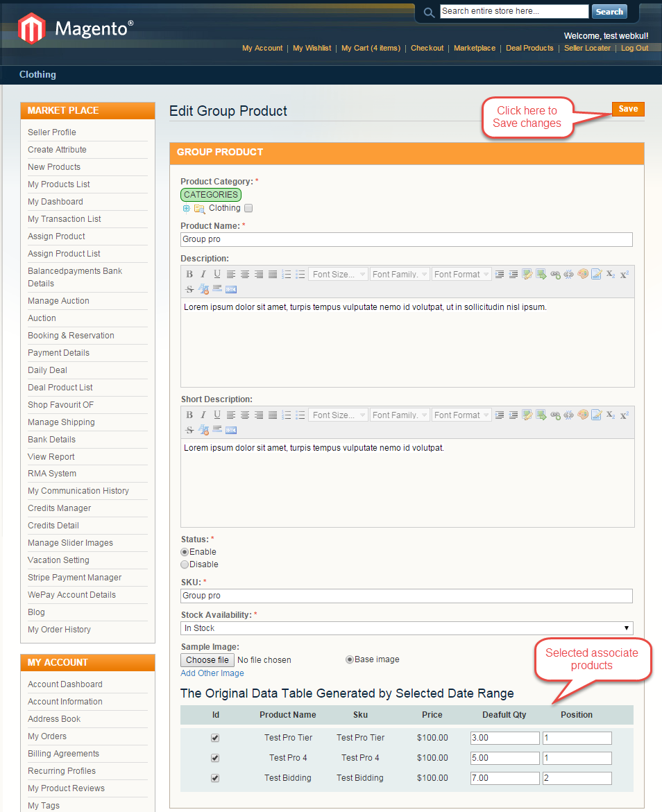Center align text in Description editor
Image resolution: width=662 pixels, height=812 pixels.
click(245, 275)
